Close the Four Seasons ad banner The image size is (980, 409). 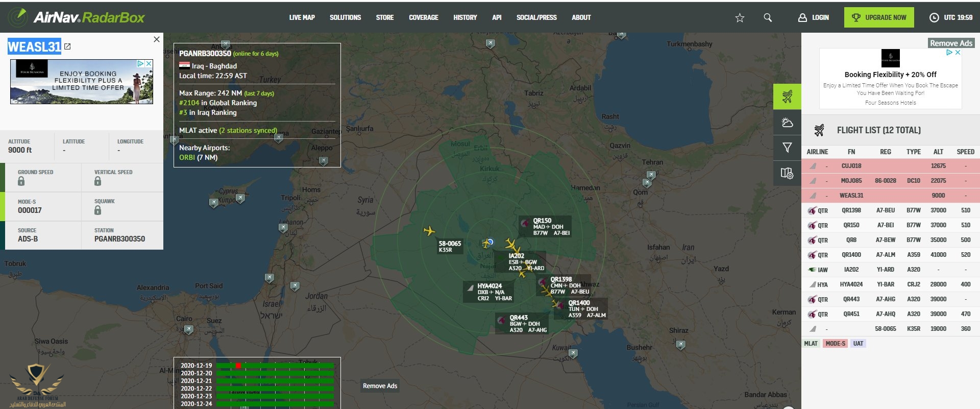[149, 63]
